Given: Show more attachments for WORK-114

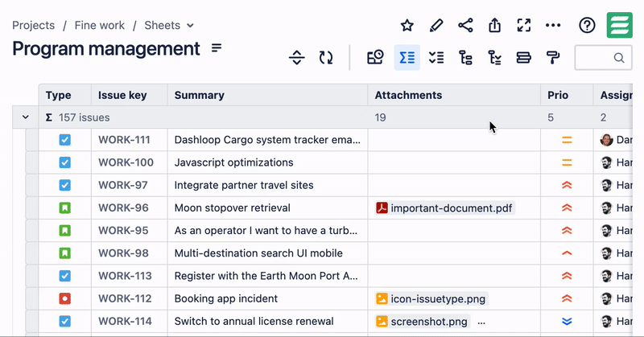Looking at the screenshot, I should coord(481,323).
